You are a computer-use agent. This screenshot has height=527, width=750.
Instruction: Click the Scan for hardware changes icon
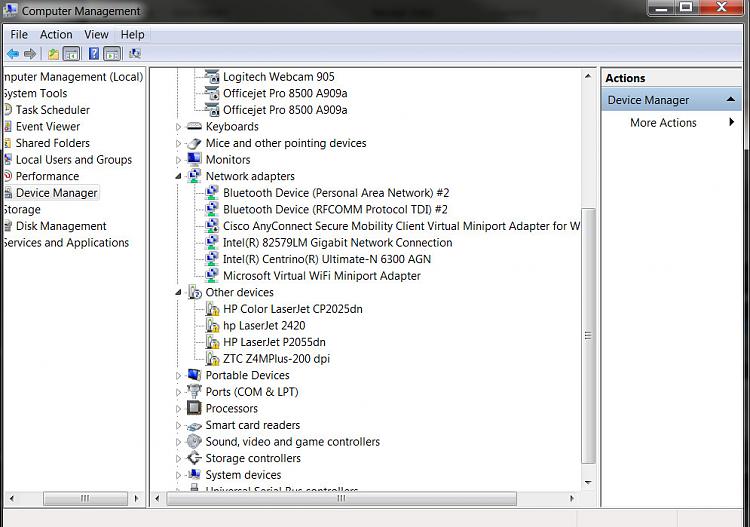click(135, 54)
